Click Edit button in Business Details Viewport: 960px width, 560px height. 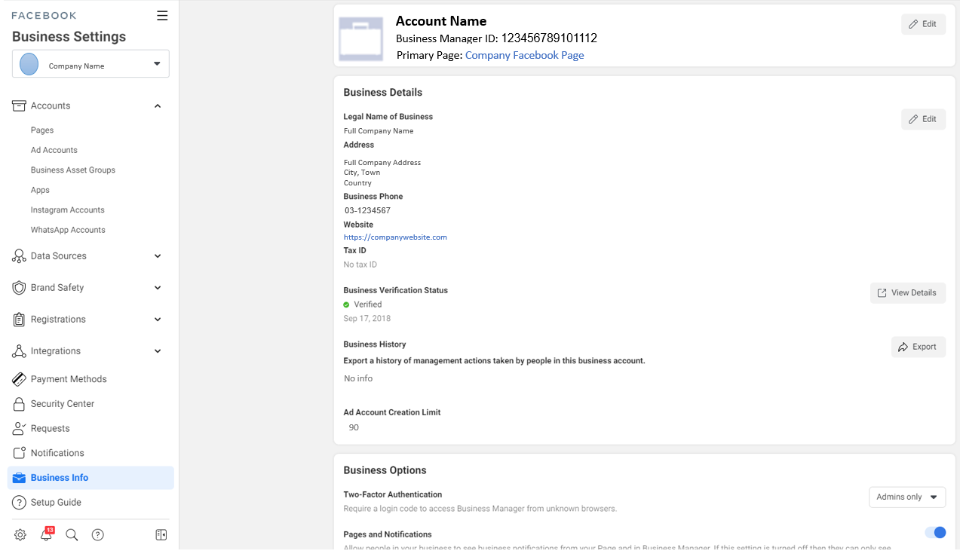[923, 119]
